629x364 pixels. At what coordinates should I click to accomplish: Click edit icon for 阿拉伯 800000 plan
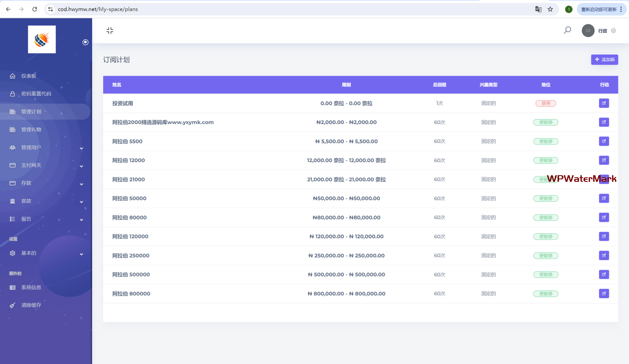604,294
